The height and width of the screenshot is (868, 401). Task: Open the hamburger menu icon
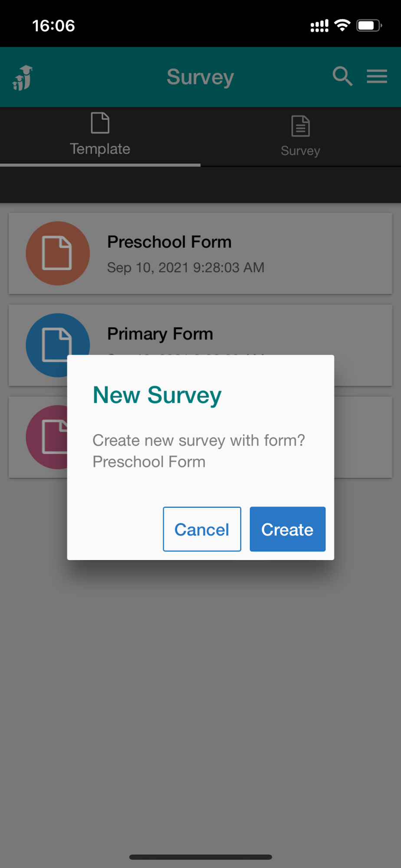coord(377,76)
